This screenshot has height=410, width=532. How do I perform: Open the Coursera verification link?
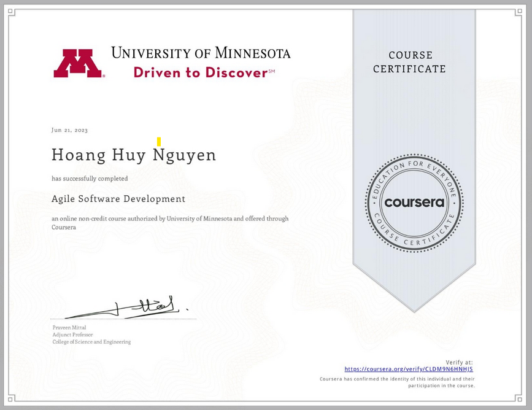pyautogui.click(x=409, y=369)
